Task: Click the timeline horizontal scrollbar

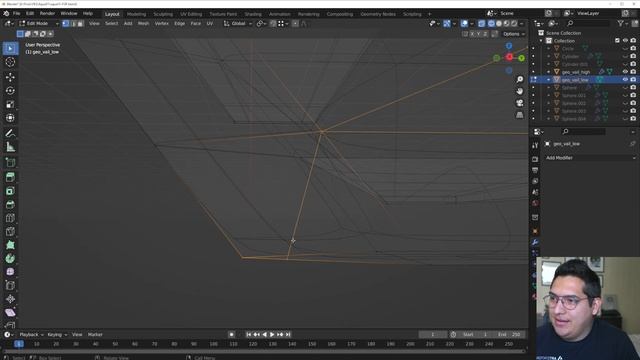Action: point(264,351)
